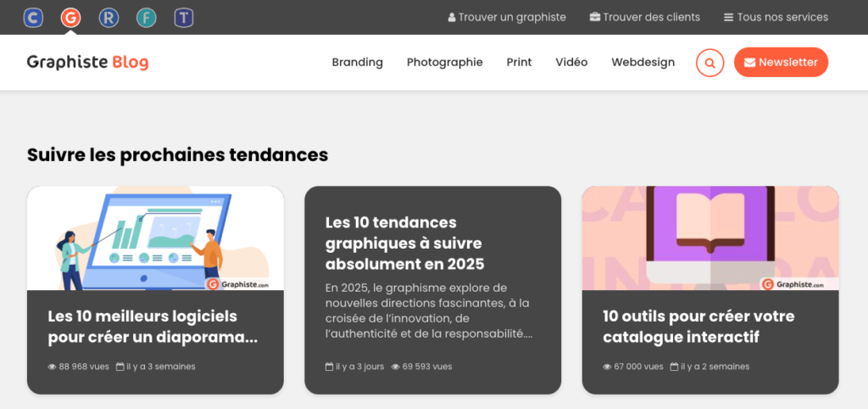Navigate to the Vidéo section

(571, 63)
